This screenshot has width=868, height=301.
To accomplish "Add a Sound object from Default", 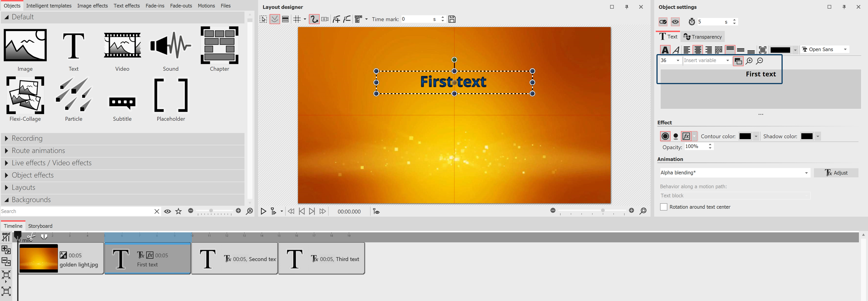I will (170, 49).
